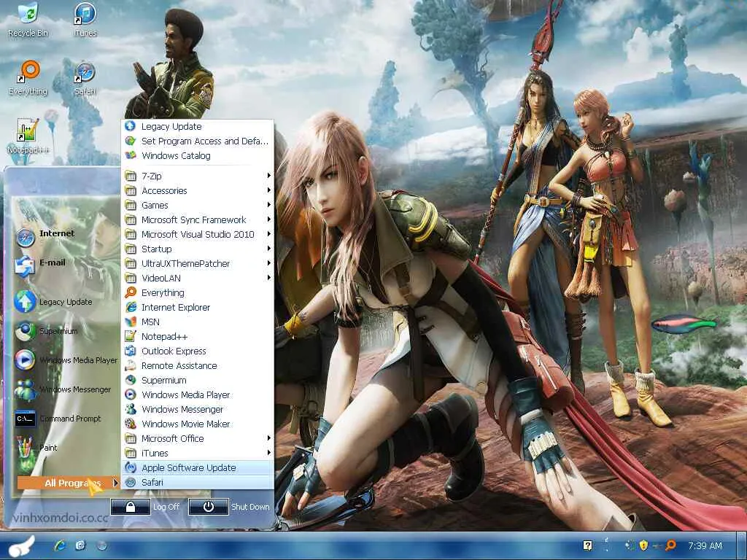Open Set Program Access and Defaults
Image resolution: width=747 pixels, height=560 pixels.
pos(198,141)
